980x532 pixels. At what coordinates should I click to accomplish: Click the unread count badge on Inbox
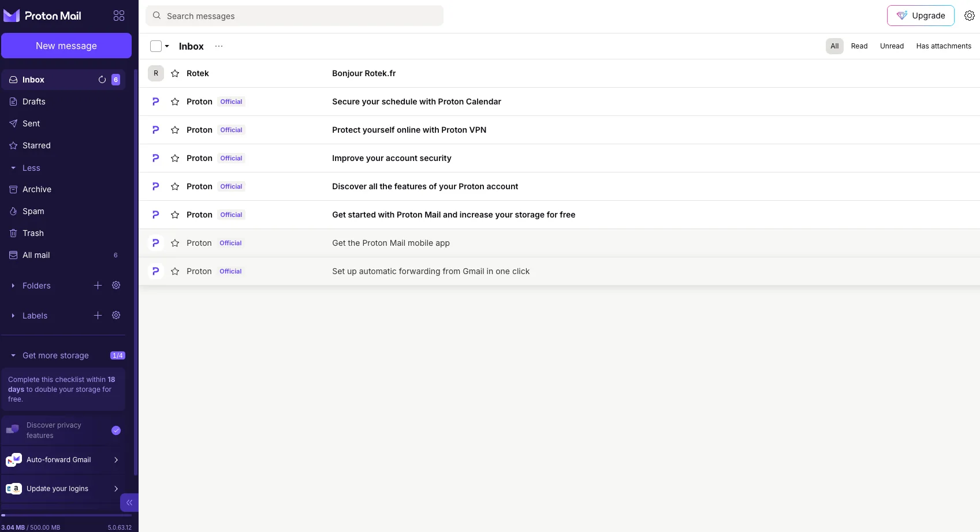click(x=115, y=80)
